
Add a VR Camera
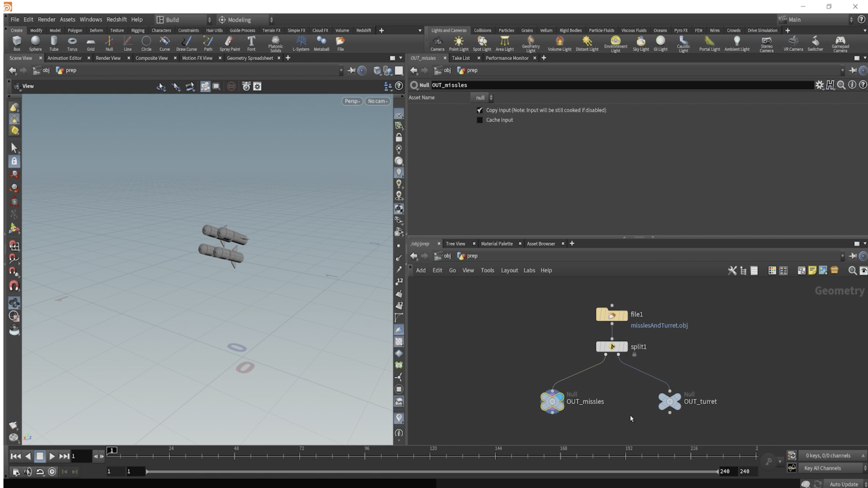pyautogui.click(x=793, y=44)
